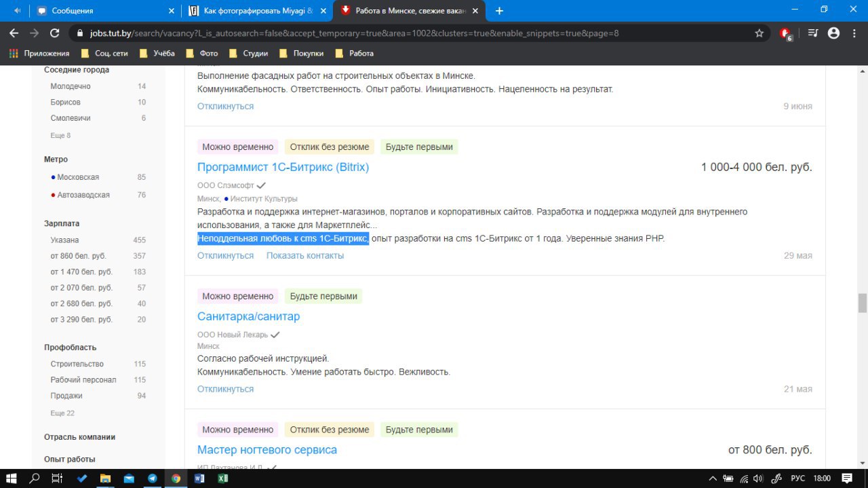This screenshot has width=868, height=488.
Task: Open the Chrome three-dot menu
Action: 854,33
